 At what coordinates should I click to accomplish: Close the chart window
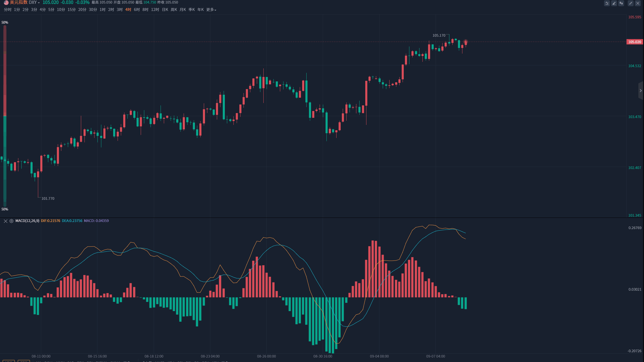pyautogui.click(x=638, y=3)
